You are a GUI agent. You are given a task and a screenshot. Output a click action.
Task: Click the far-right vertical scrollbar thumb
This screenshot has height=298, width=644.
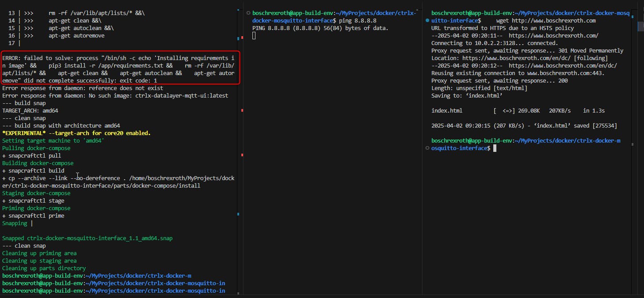click(x=640, y=26)
